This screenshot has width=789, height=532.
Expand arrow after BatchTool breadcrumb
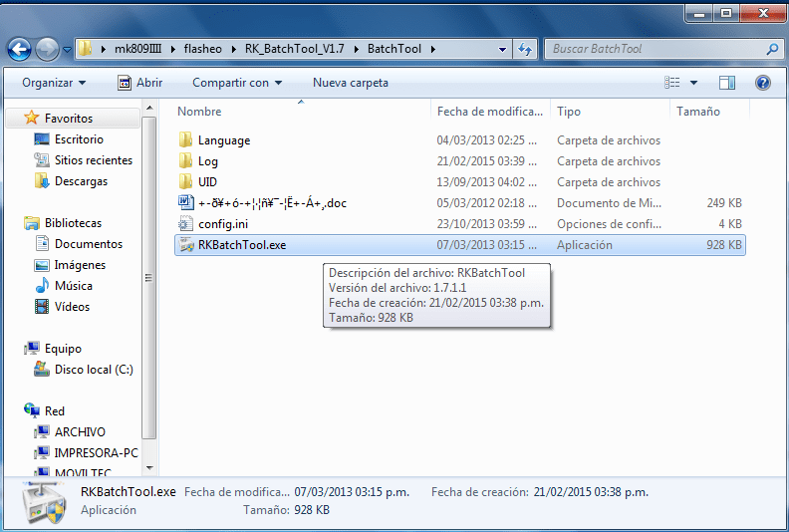pyautogui.click(x=432, y=50)
